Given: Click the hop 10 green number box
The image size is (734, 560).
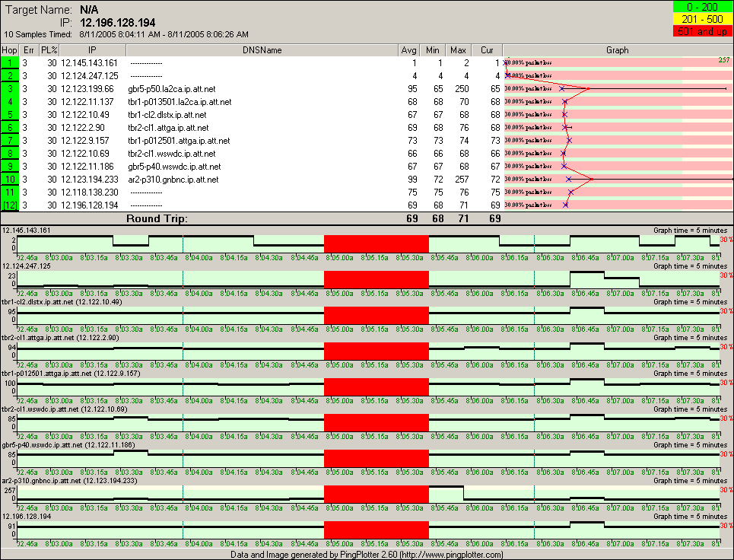Looking at the screenshot, I should click(10, 180).
